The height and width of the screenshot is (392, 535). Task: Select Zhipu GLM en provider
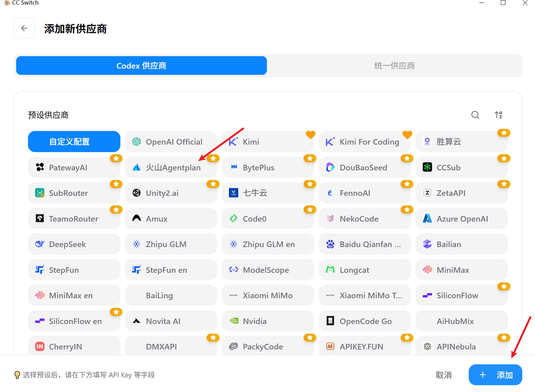(268, 244)
